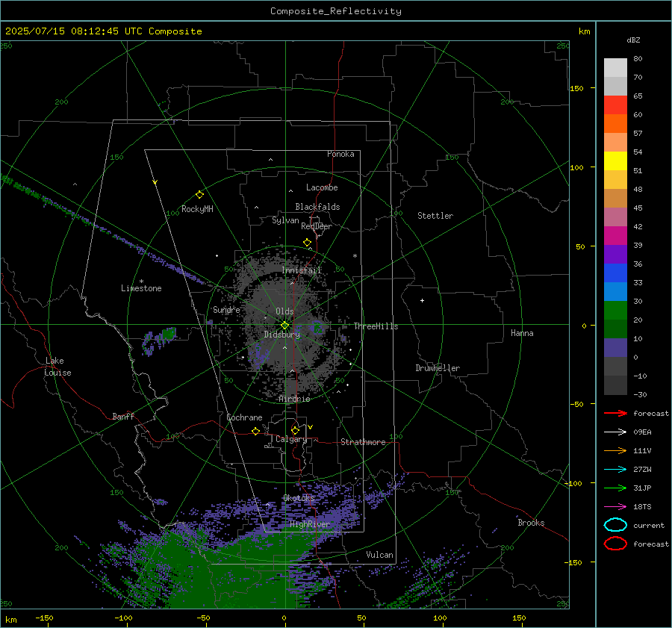The image size is (672, 628).
Task: Click the Airdrie city label
Action: coord(294,399)
